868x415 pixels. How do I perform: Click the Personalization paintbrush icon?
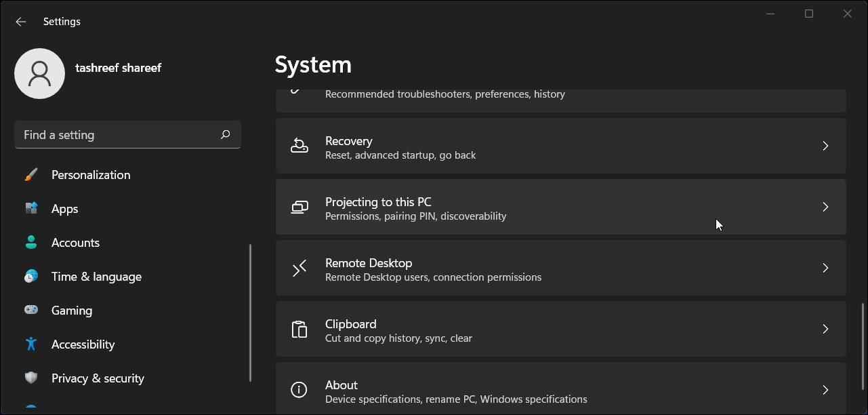click(x=31, y=174)
